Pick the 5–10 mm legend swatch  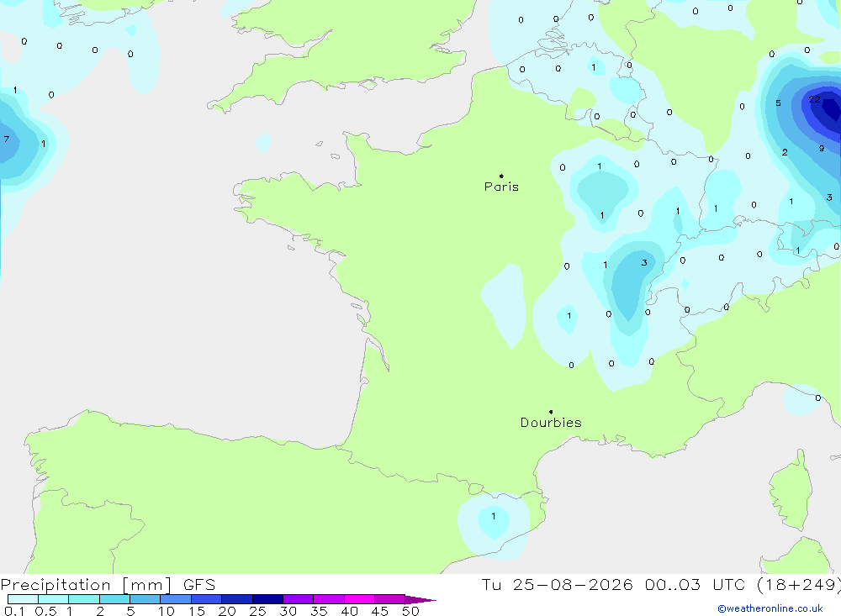(145, 599)
